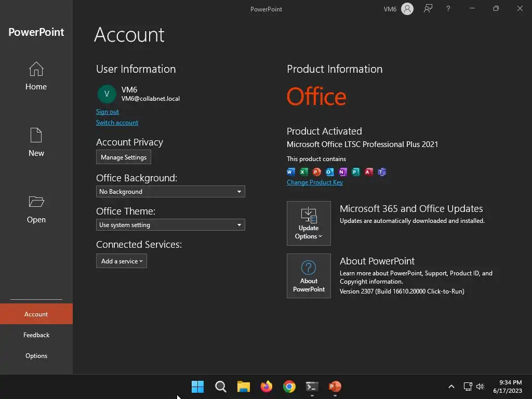This screenshot has height=399, width=532.
Task: Click the Teams app icon
Action: [x=382, y=171]
